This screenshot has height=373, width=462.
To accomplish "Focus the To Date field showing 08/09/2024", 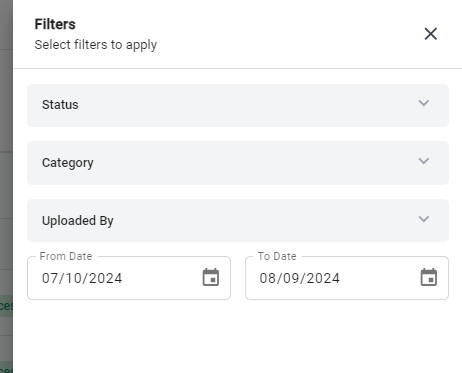I will click(x=347, y=278).
